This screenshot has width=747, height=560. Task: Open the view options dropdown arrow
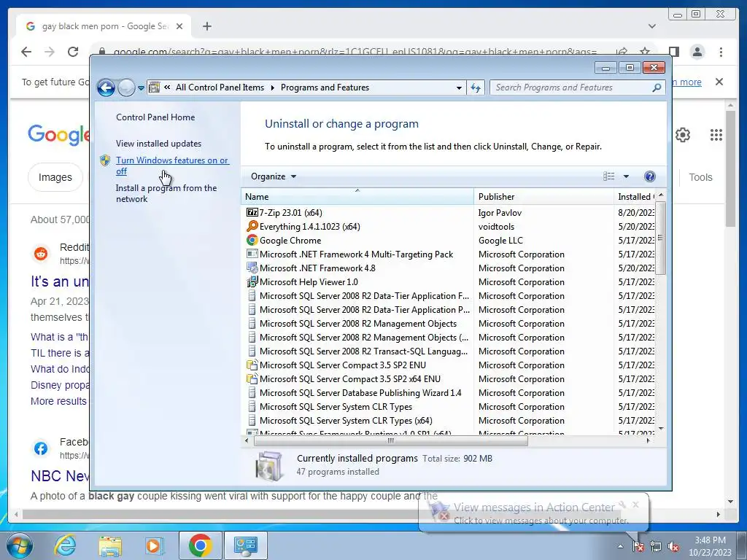tap(626, 176)
